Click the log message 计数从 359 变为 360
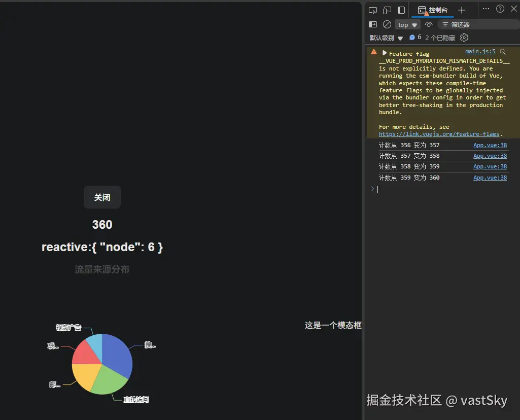 coord(409,178)
